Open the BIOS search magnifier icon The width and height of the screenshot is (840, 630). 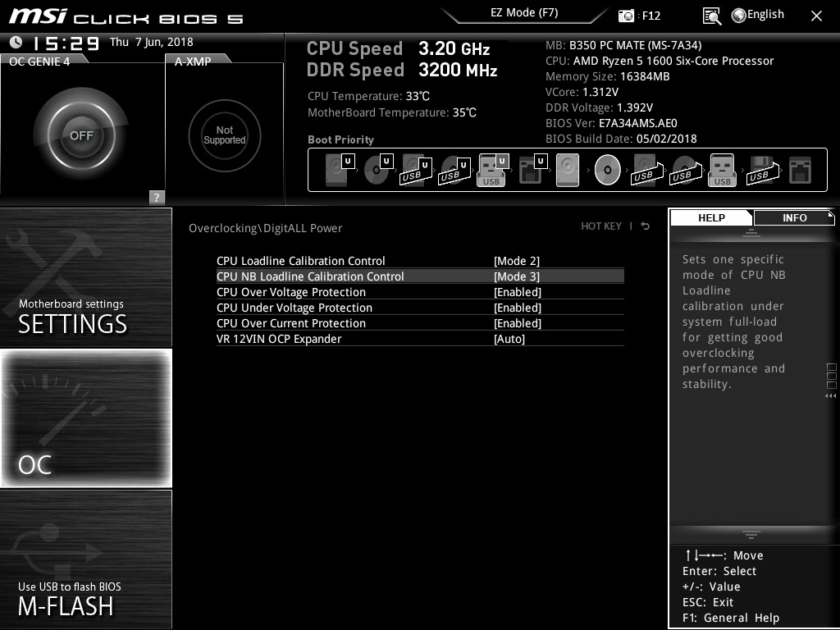pos(712,16)
